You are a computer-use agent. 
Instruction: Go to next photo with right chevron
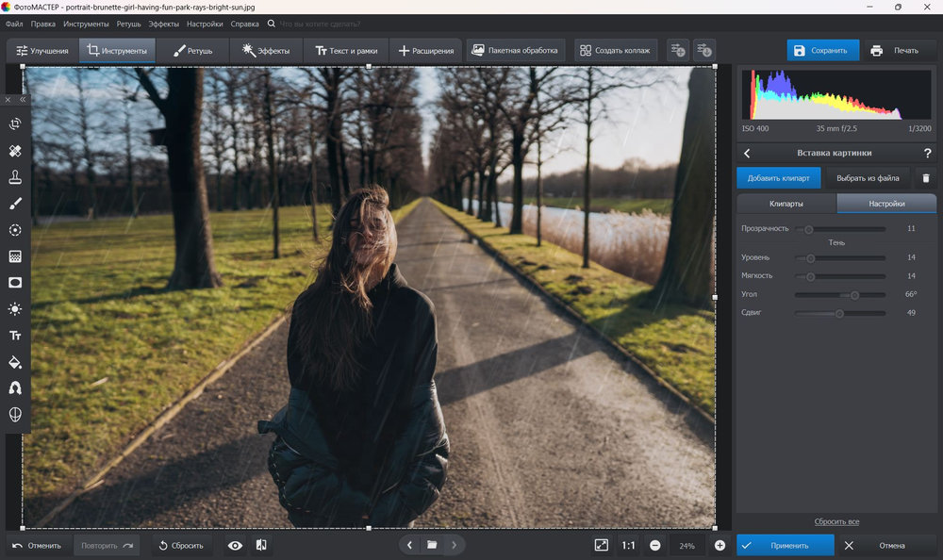tap(455, 545)
